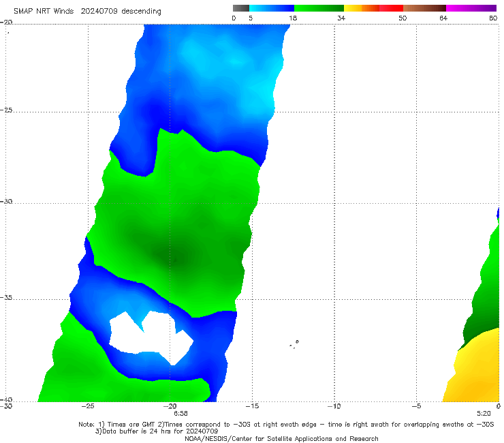The height and width of the screenshot is (443, 504).
Task: Click the color bar label 18
Action: (x=293, y=18)
